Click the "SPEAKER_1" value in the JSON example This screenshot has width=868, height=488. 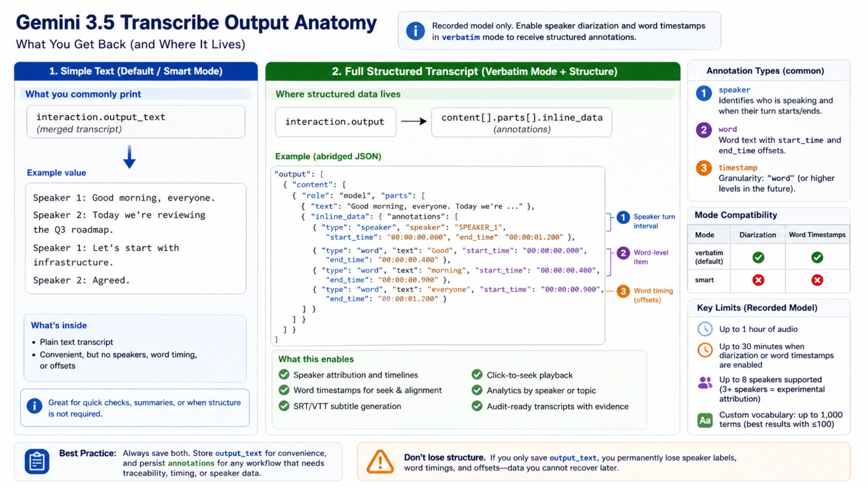click(x=478, y=227)
